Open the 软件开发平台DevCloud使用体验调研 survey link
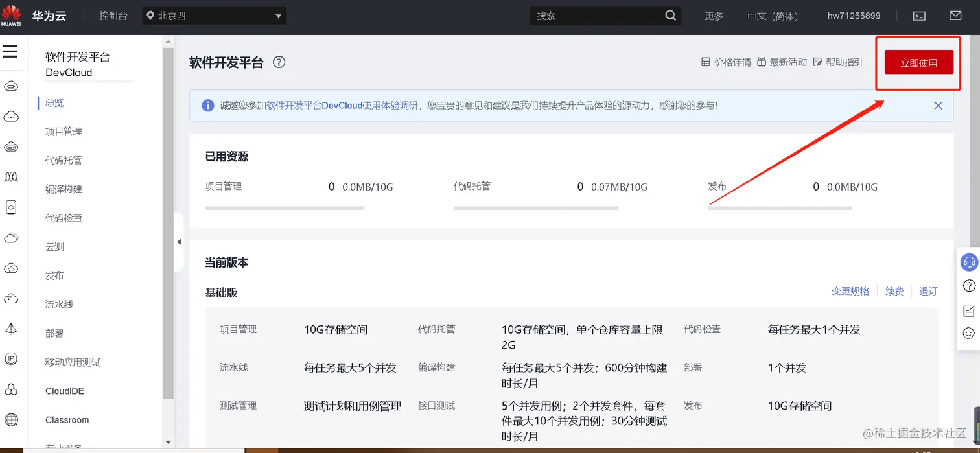980x453 pixels. [343, 106]
